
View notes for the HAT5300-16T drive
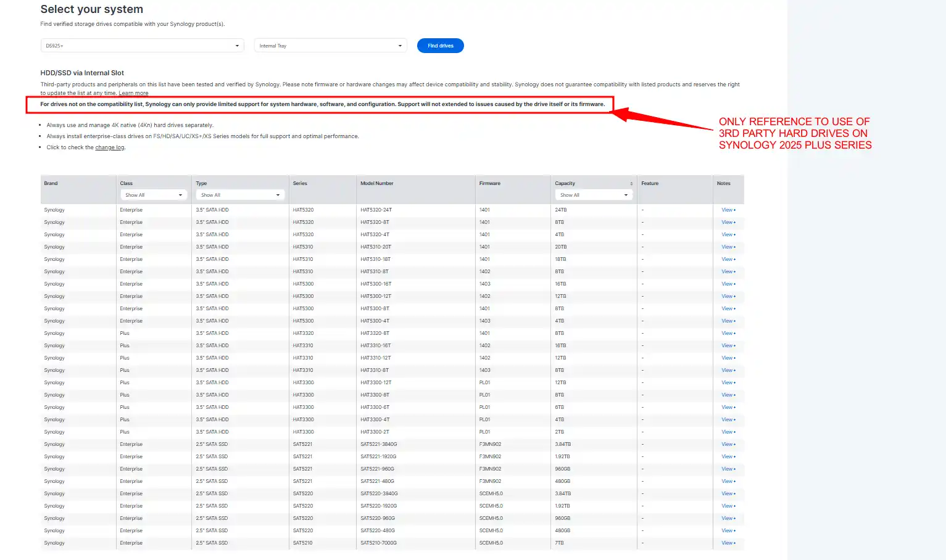(x=728, y=284)
